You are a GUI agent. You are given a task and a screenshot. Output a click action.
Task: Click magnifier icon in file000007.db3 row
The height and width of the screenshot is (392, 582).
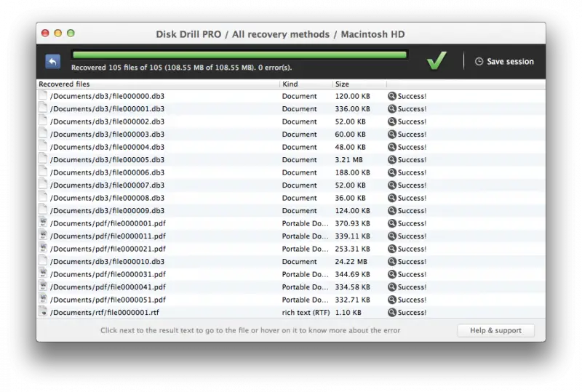pyautogui.click(x=391, y=185)
